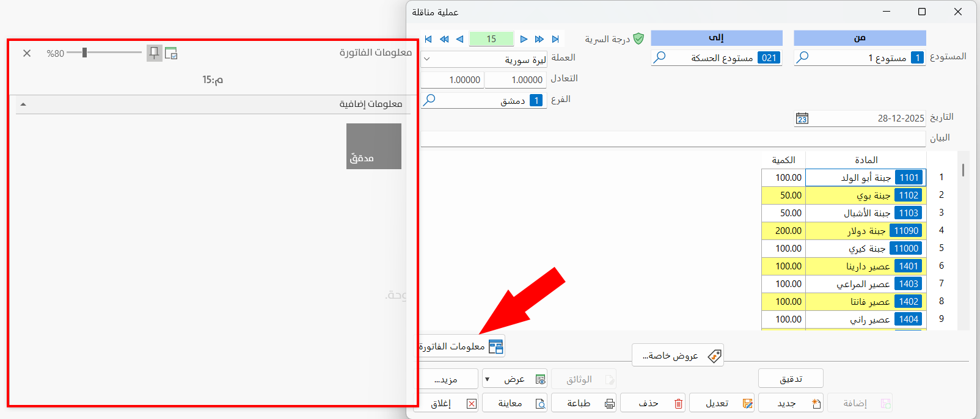Click the double right arrow navigation icon

click(539, 39)
